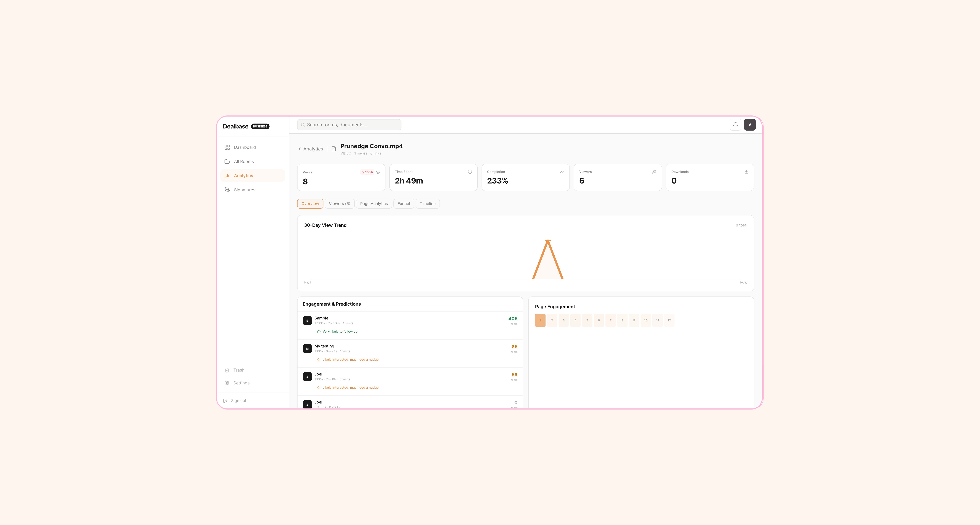The height and width of the screenshot is (525, 980).
Task: Open the Page Analytics tab
Action: tap(374, 204)
